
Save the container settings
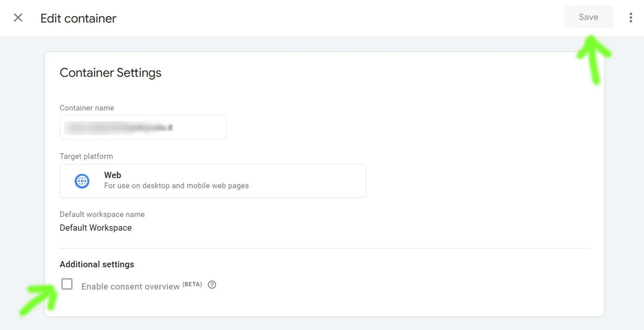588,17
